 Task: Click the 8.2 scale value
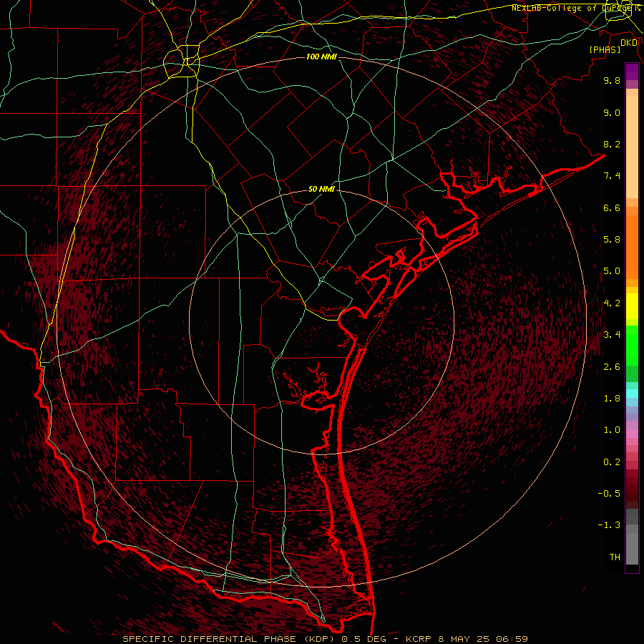pyautogui.click(x=612, y=144)
